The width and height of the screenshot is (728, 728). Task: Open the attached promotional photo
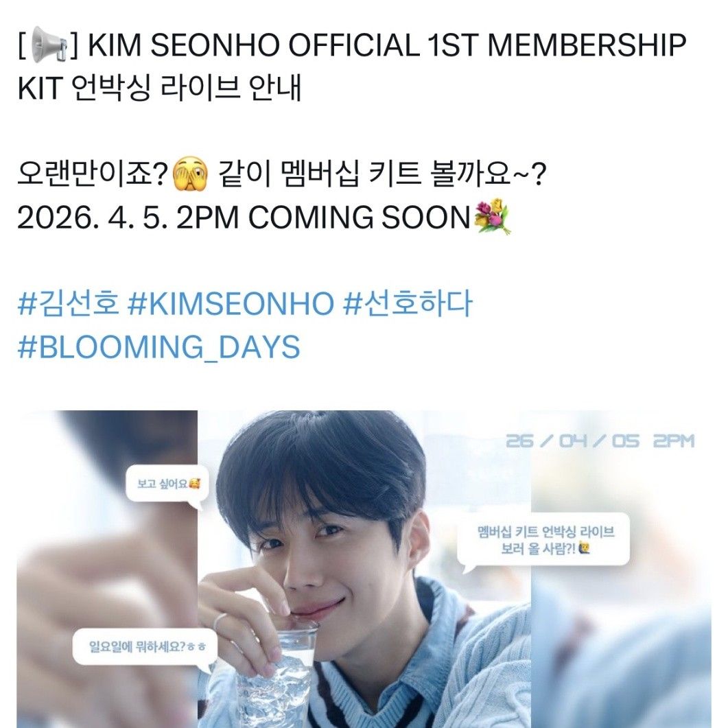[364, 570]
